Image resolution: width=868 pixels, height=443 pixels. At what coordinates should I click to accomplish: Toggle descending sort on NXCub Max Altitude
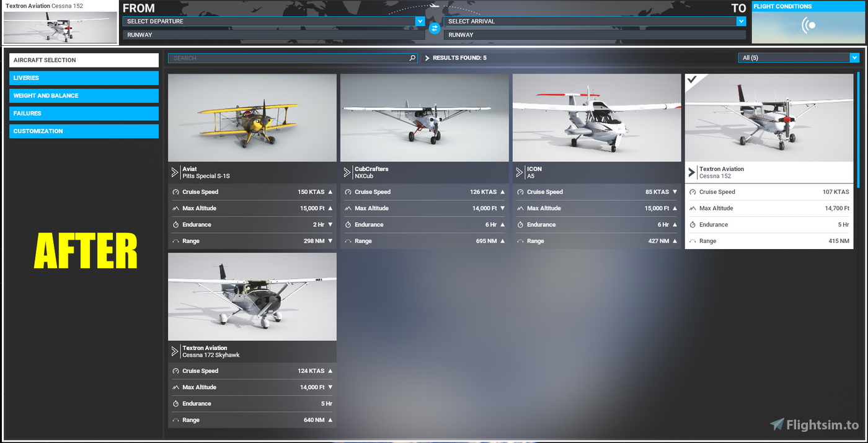click(502, 208)
